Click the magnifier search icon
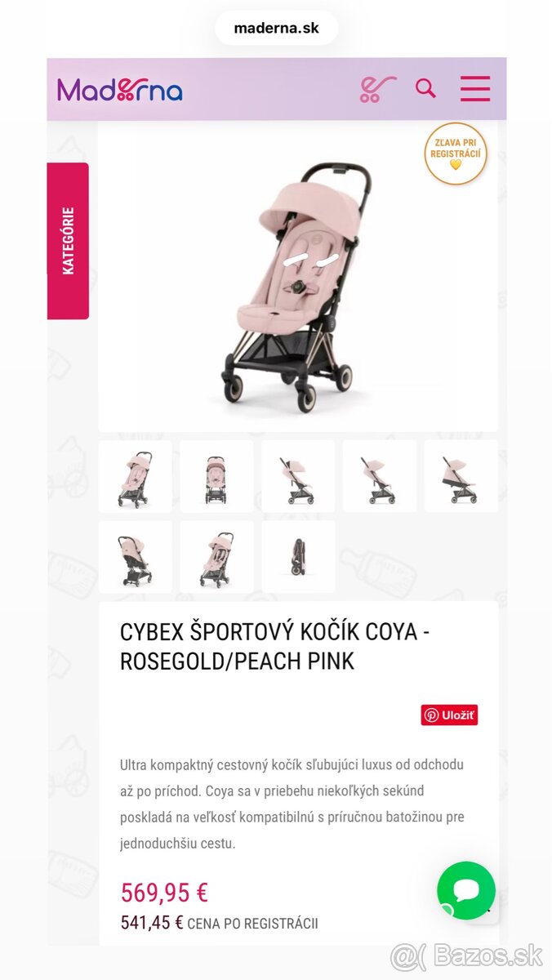This screenshot has height=980, width=552. [x=425, y=88]
